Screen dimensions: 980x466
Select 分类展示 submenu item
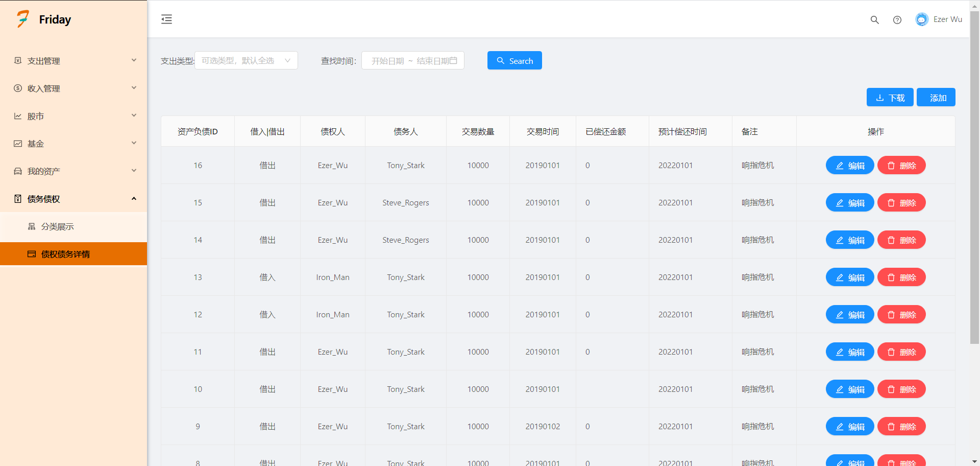[73, 226]
